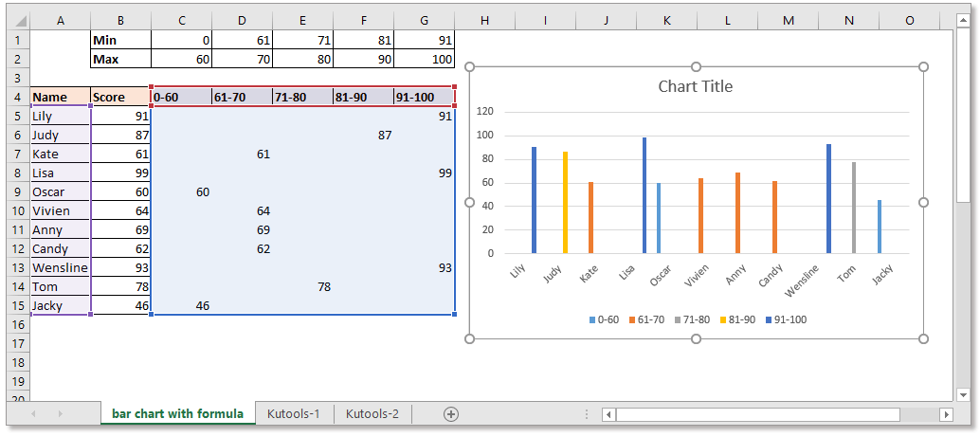Click the horizontal scrollbar track
The image size is (980, 437).
[x=777, y=414]
